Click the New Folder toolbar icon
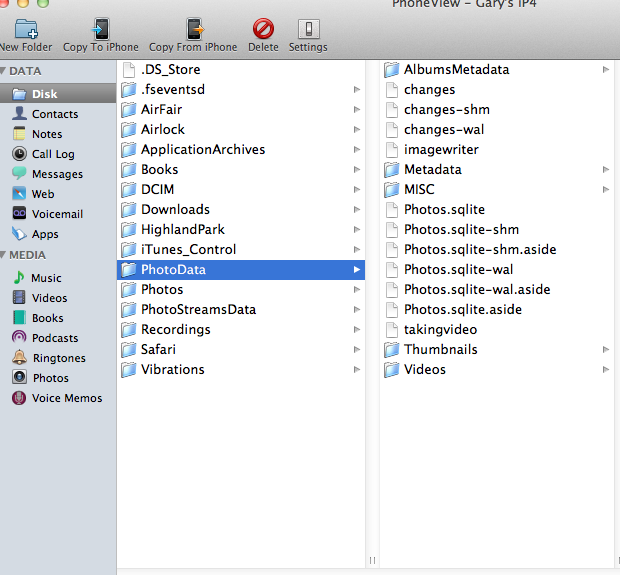 click(x=26, y=29)
